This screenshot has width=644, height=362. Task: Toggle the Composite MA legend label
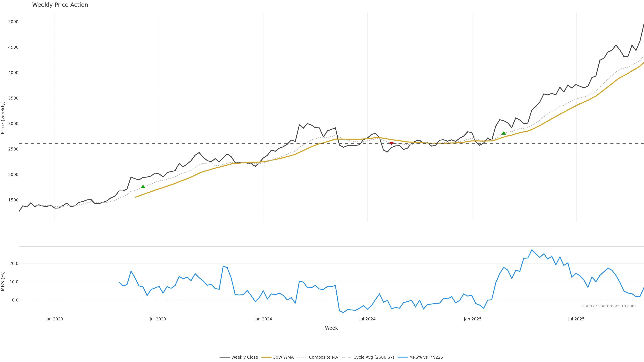[323, 357]
